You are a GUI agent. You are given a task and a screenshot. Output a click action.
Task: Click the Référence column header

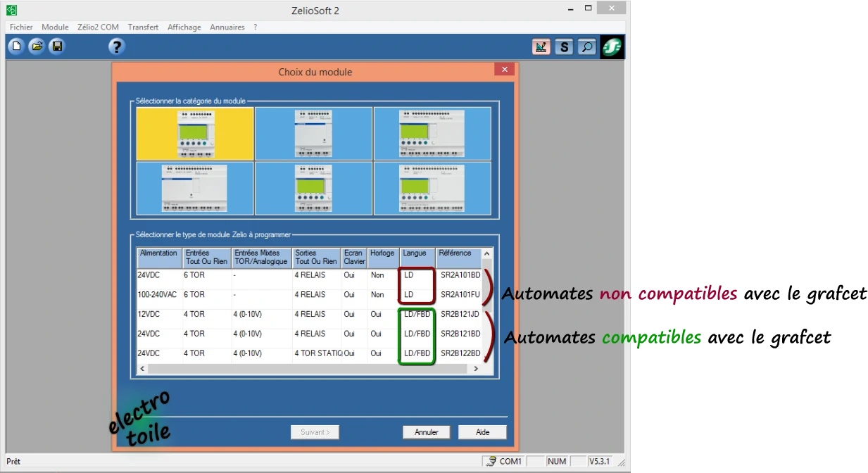[459, 258]
